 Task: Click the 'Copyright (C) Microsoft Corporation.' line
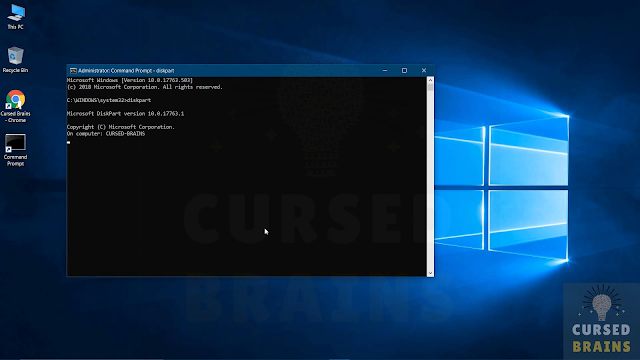(120, 127)
